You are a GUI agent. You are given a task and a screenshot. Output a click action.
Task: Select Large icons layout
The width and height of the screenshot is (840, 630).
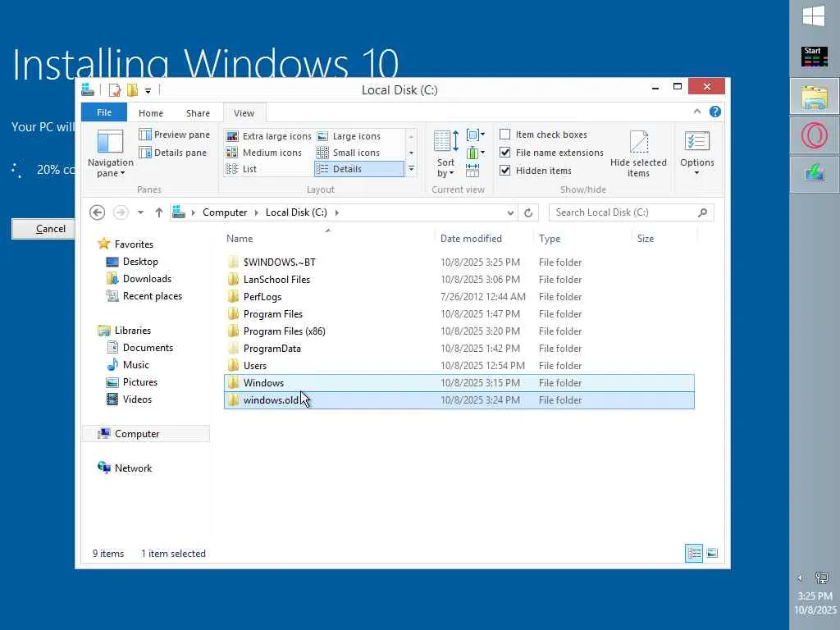click(349, 136)
